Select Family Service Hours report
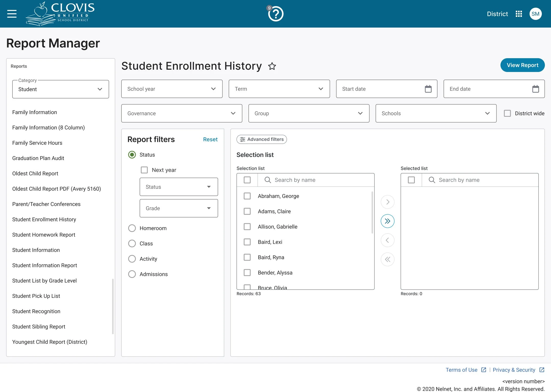Screen dimensions: 551x392 click(x=37, y=143)
